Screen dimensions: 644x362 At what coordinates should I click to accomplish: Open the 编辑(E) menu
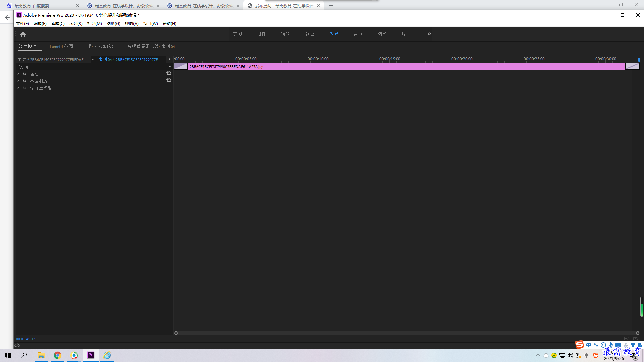pyautogui.click(x=40, y=24)
